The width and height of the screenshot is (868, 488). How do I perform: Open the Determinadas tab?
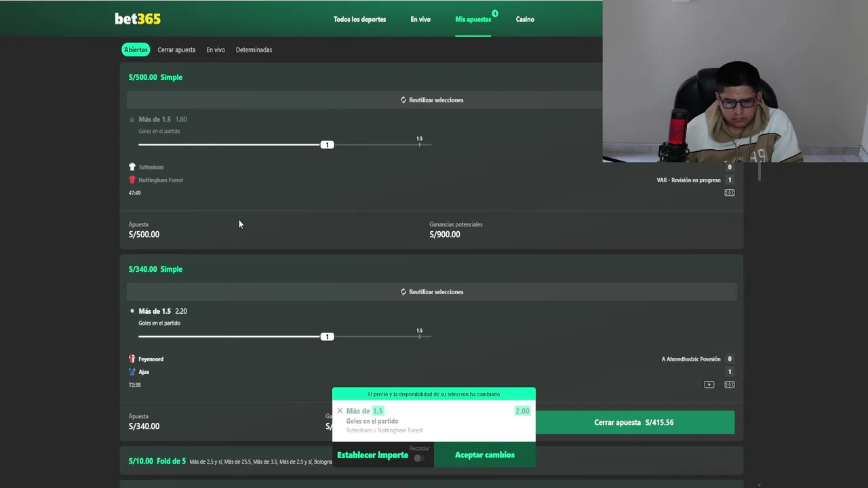[x=254, y=49]
